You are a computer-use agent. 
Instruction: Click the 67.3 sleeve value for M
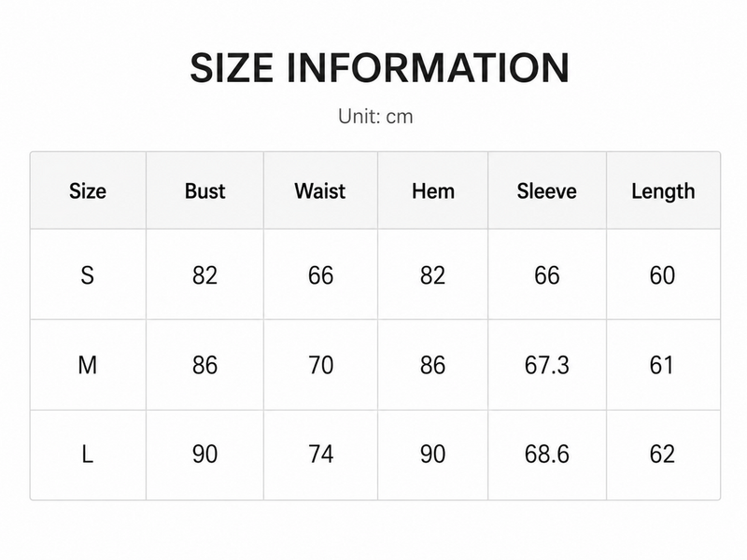click(547, 365)
